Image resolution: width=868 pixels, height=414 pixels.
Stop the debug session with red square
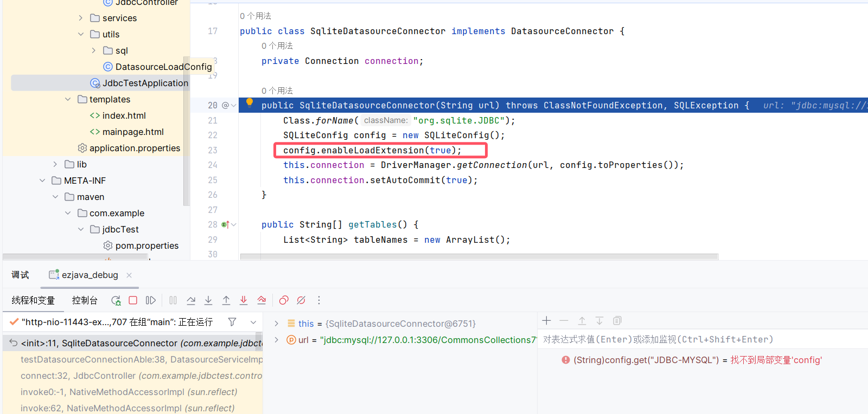click(x=133, y=300)
